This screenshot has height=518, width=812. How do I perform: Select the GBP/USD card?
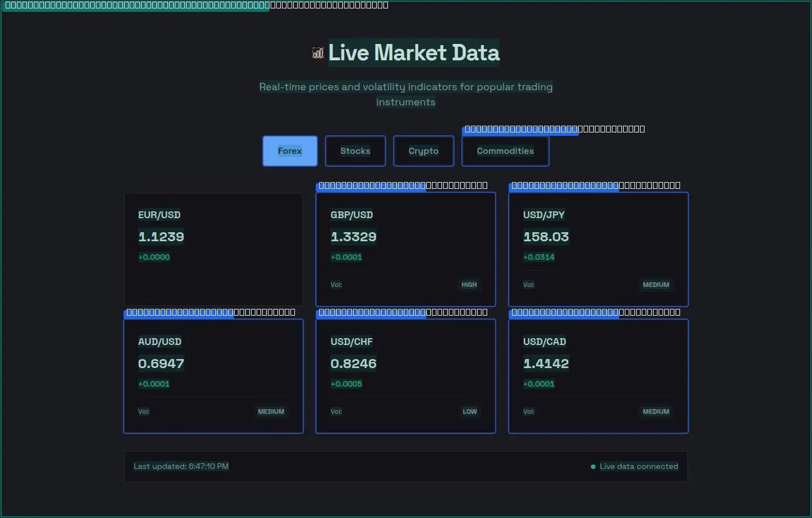point(405,250)
